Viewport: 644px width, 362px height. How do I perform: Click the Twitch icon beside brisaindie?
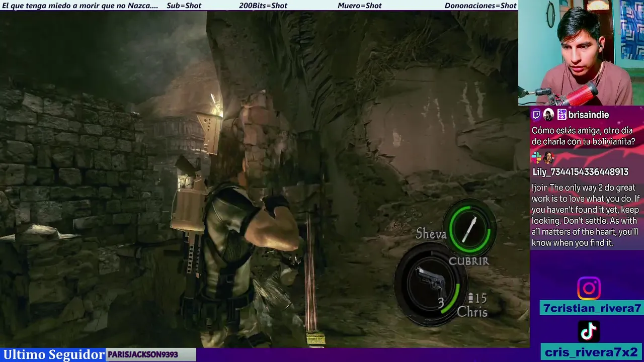[x=536, y=115]
